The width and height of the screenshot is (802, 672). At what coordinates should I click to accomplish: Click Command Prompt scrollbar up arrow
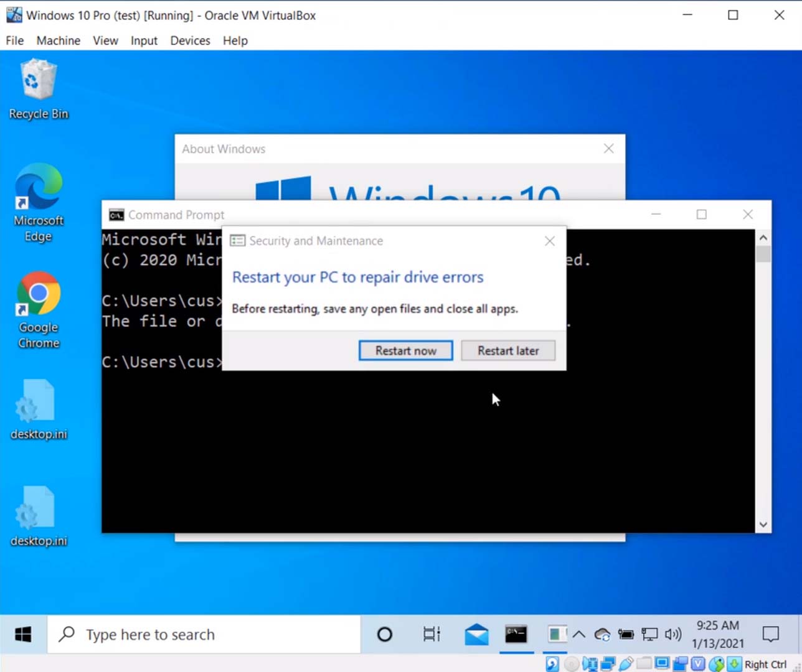pos(763,238)
